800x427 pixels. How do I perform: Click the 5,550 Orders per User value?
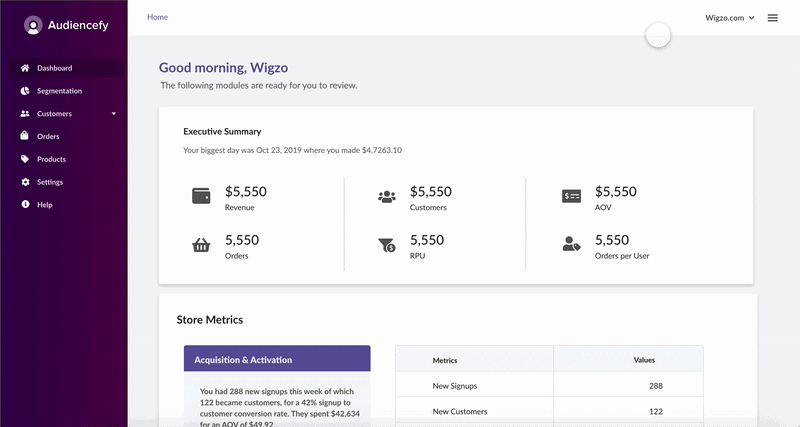[x=612, y=240]
